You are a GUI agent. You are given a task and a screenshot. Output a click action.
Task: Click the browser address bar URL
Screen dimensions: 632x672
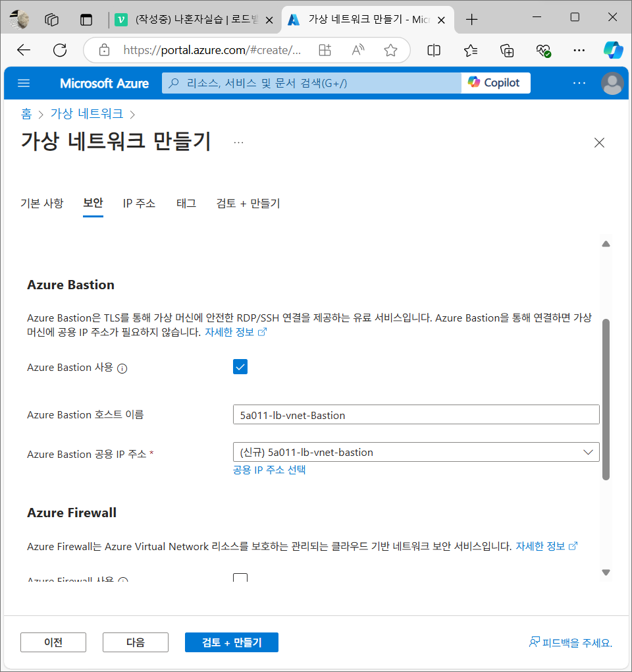[212, 50]
